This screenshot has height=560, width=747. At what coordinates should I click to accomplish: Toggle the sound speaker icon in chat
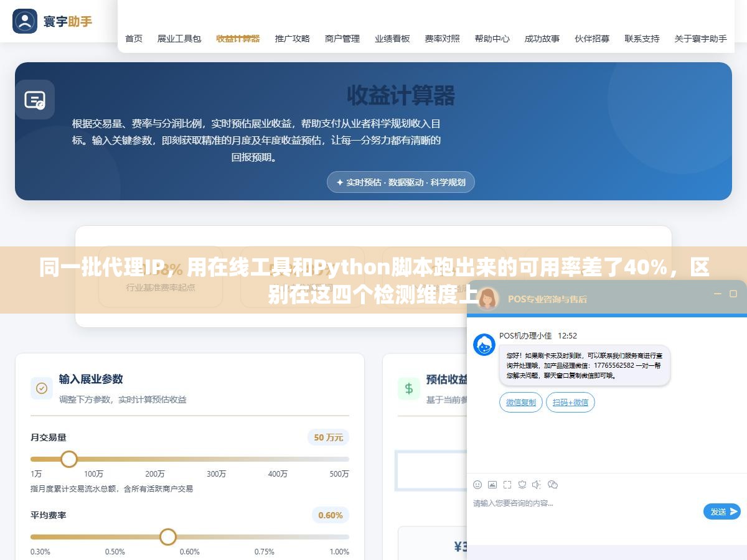(537, 485)
